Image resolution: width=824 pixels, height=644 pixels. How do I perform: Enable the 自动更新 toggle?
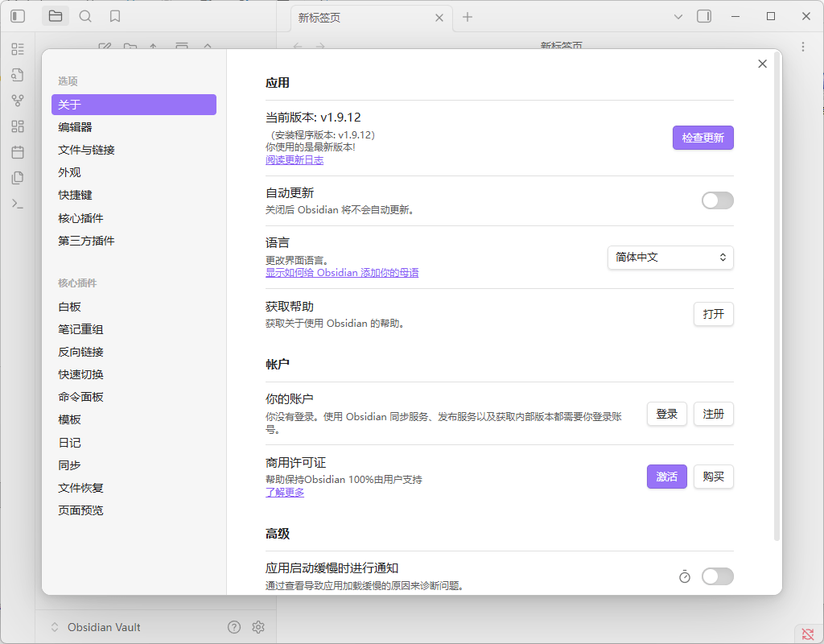[x=717, y=200]
